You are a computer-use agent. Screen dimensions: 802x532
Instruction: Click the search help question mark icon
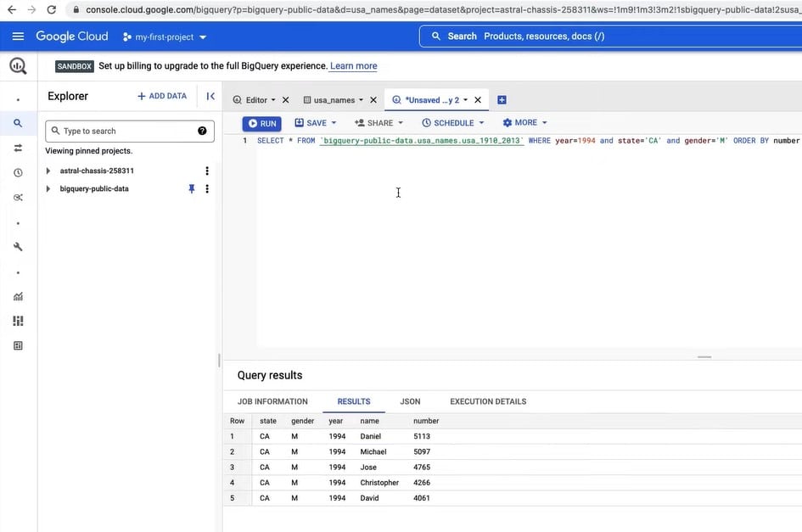pyautogui.click(x=202, y=131)
